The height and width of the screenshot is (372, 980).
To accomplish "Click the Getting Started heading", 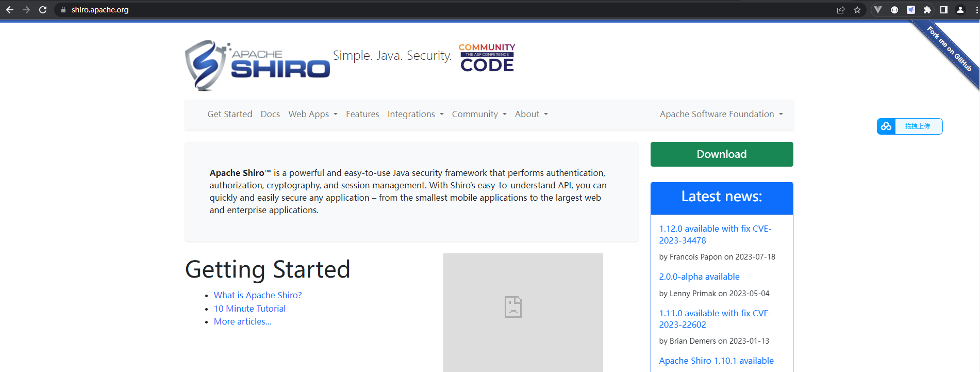I will [x=268, y=269].
